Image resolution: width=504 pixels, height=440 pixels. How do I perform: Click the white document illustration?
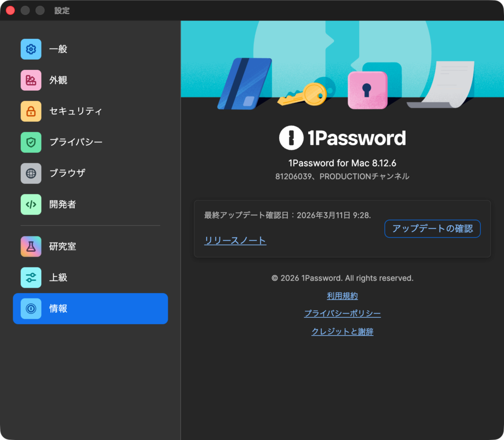tap(443, 84)
